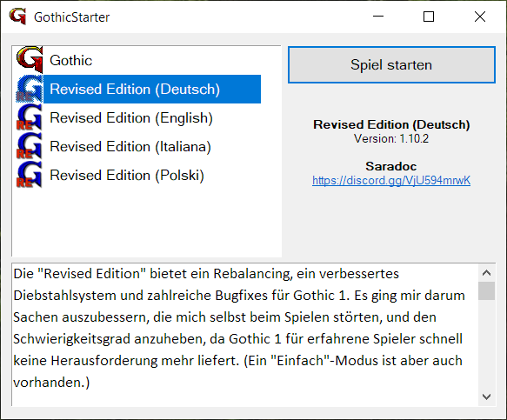
Task: Open the discord.gg invite link
Action: [x=391, y=180]
